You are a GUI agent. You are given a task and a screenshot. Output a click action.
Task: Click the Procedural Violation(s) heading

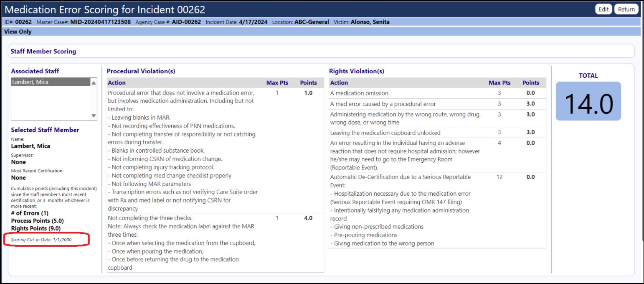(141, 71)
